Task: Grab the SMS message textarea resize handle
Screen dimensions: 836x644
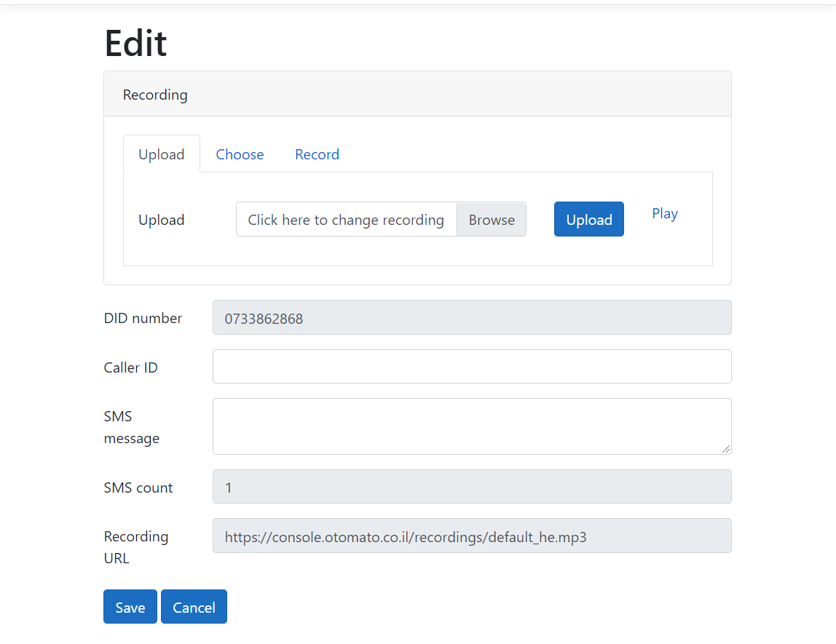Action: point(726,450)
